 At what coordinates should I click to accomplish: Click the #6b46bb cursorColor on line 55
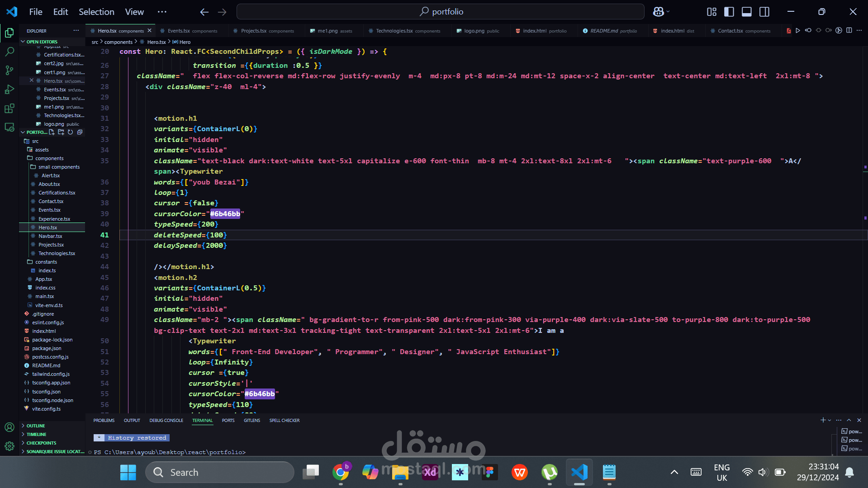260,394
